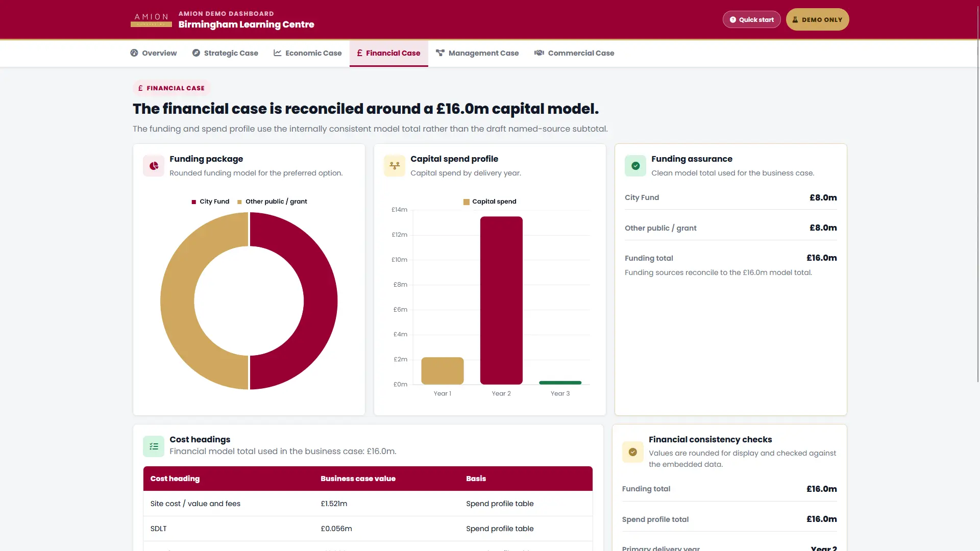Click the consistency checks Funding total row

[x=729, y=489]
